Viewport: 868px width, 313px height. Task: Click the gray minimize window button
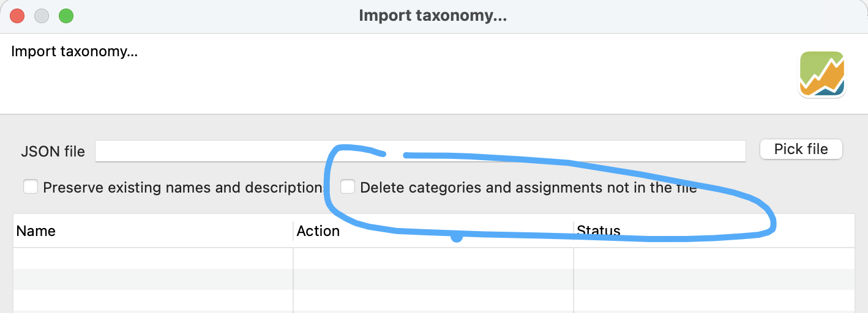pos(42,16)
